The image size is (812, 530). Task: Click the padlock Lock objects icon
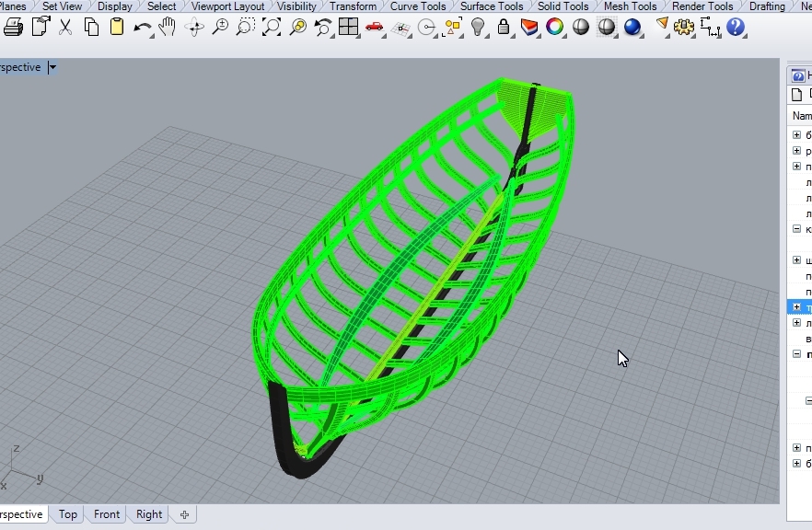click(504, 27)
